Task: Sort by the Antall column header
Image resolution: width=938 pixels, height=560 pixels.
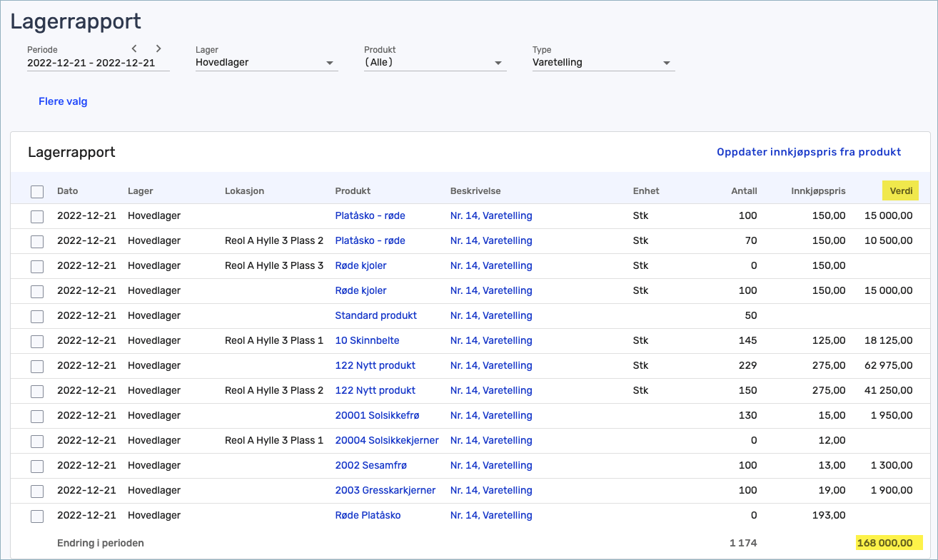Action: coord(744,190)
